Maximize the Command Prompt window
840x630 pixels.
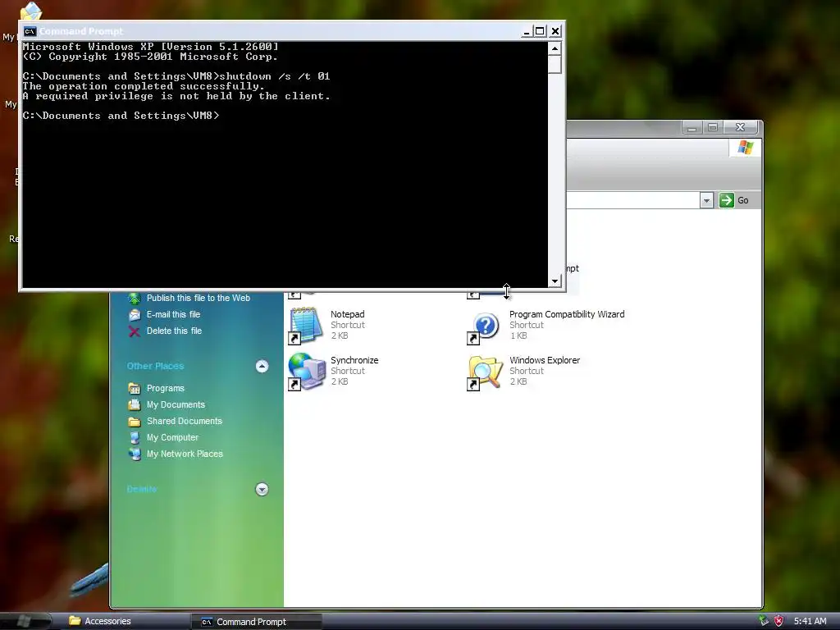tap(540, 32)
